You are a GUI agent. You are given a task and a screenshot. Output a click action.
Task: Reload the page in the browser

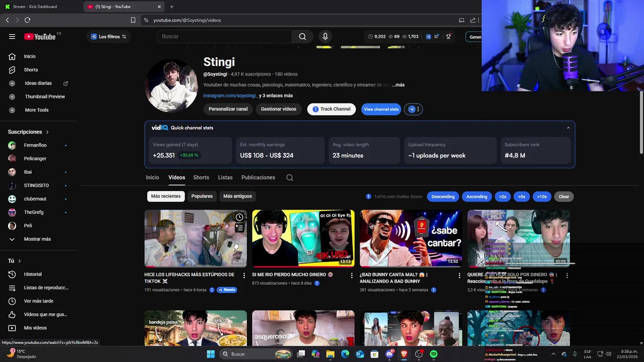coord(27,20)
